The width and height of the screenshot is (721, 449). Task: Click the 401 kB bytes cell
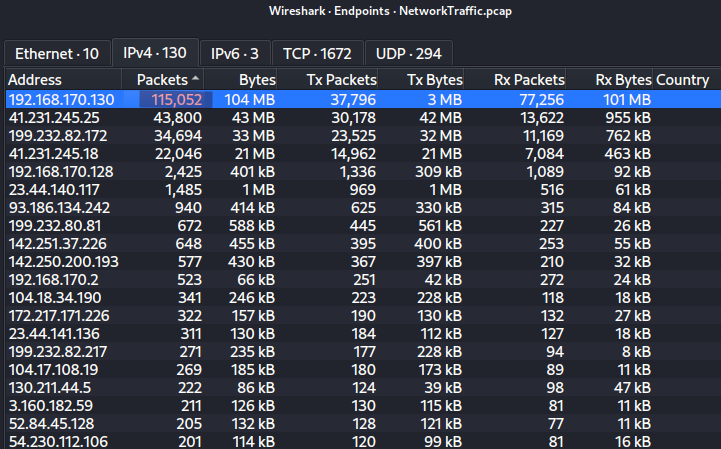(x=252, y=172)
